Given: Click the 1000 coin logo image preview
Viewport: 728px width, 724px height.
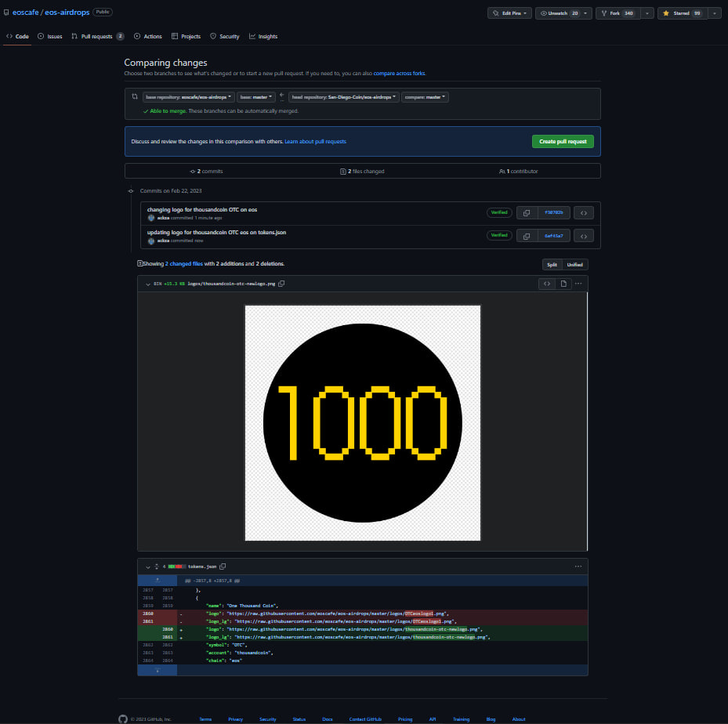Looking at the screenshot, I should pos(363,423).
